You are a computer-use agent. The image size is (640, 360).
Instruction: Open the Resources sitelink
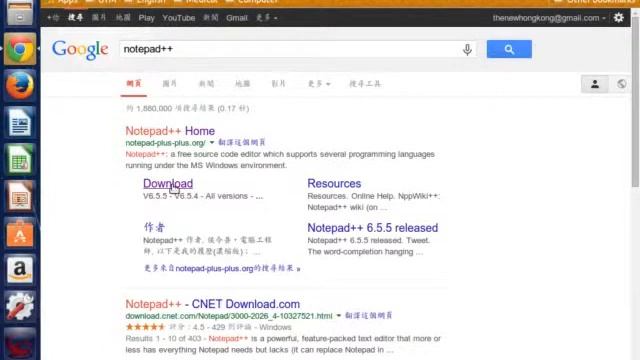[334, 184]
